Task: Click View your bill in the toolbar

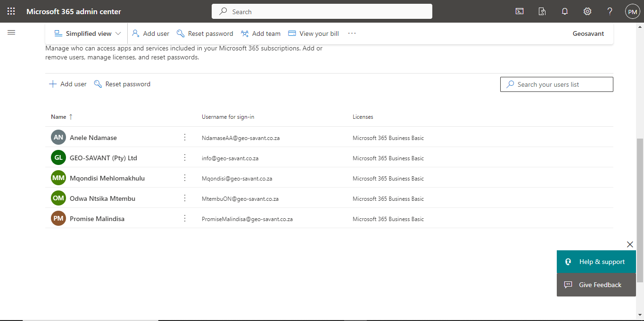Action: (x=314, y=33)
